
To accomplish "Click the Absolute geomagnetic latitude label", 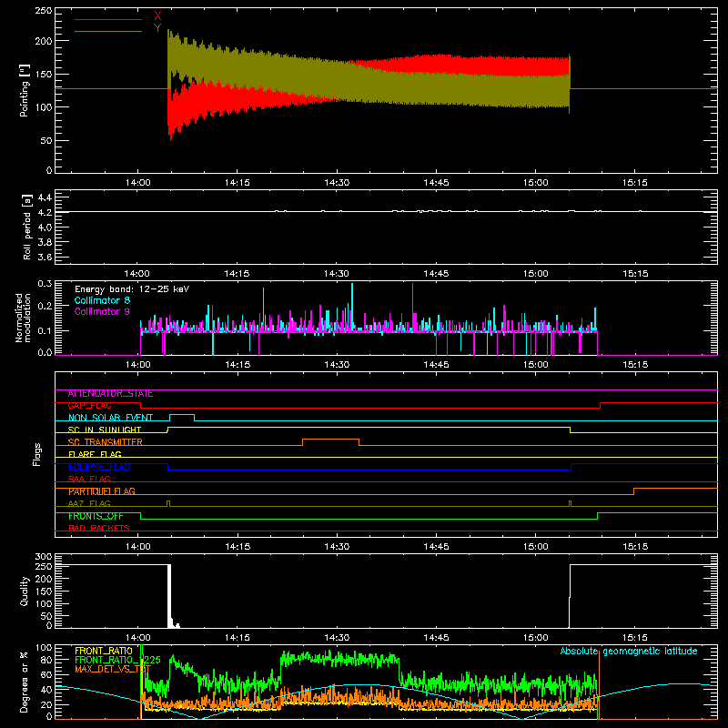I will [629, 652].
